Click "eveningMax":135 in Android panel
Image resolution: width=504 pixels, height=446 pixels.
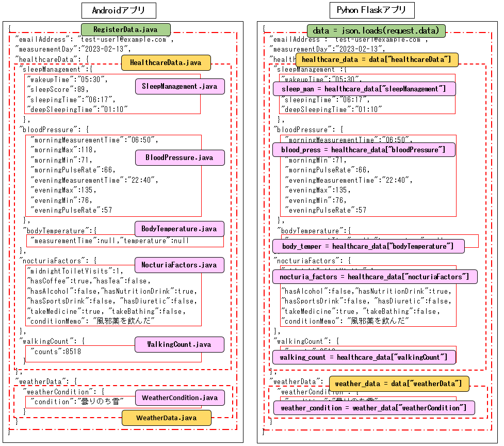[x=63, y=190]
